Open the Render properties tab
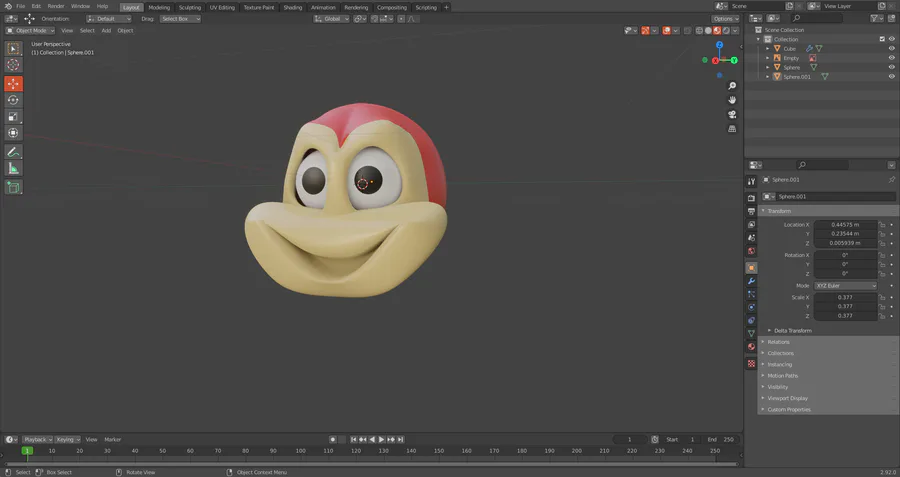 click(x=751, y=198)
